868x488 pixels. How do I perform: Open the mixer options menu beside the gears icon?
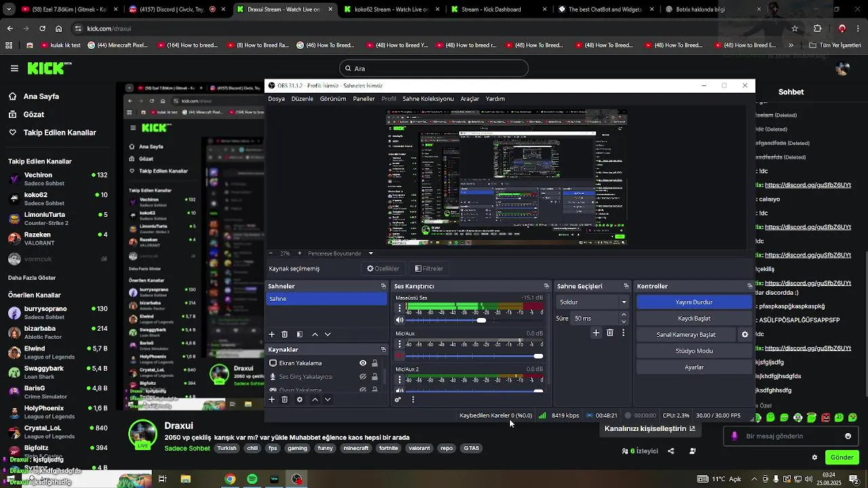[413, 399]
